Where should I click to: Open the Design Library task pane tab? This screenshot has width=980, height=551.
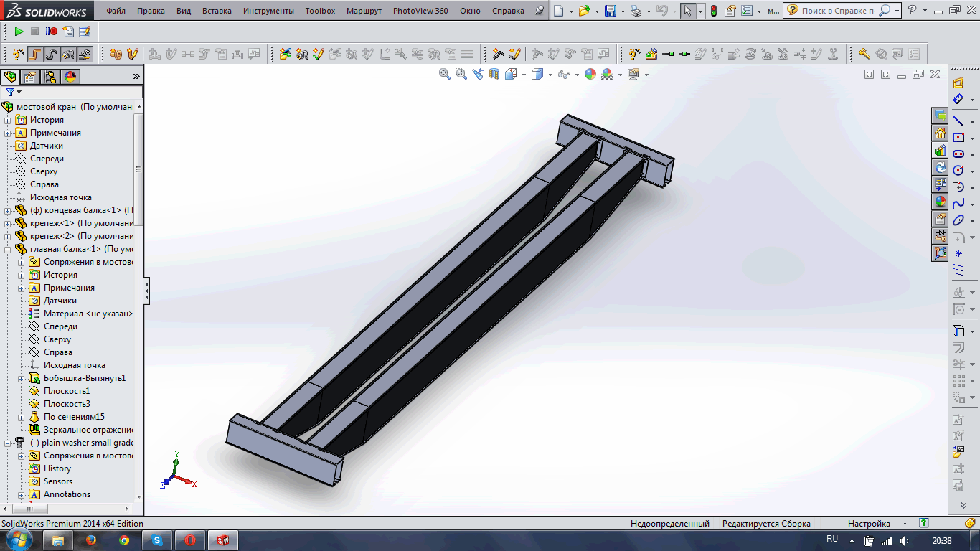coord(940,150)
